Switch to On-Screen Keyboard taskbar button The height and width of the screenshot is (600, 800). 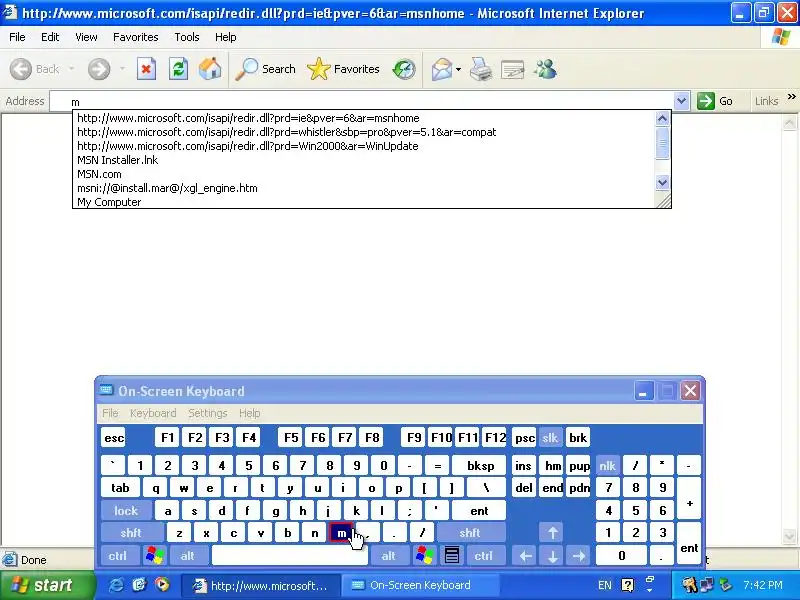click(419, 585)
